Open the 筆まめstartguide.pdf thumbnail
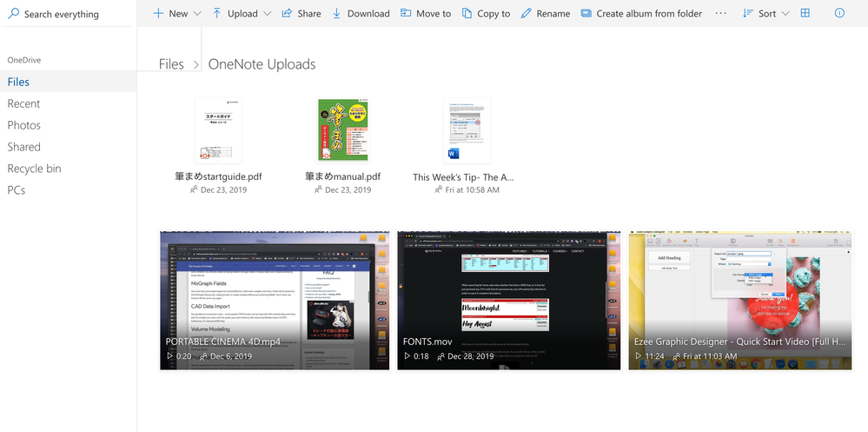Image resolution: width=868 pixels, height=432 pixels. 218,130
